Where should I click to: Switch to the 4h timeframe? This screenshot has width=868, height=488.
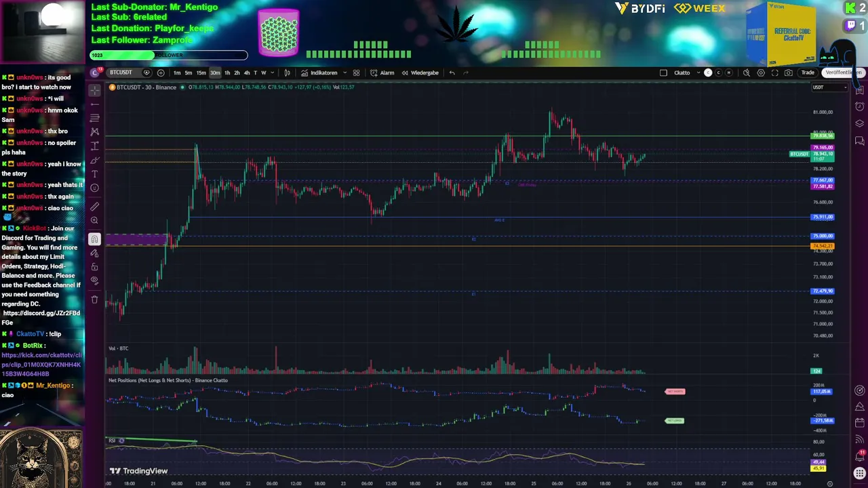click(x=246, y=73)
